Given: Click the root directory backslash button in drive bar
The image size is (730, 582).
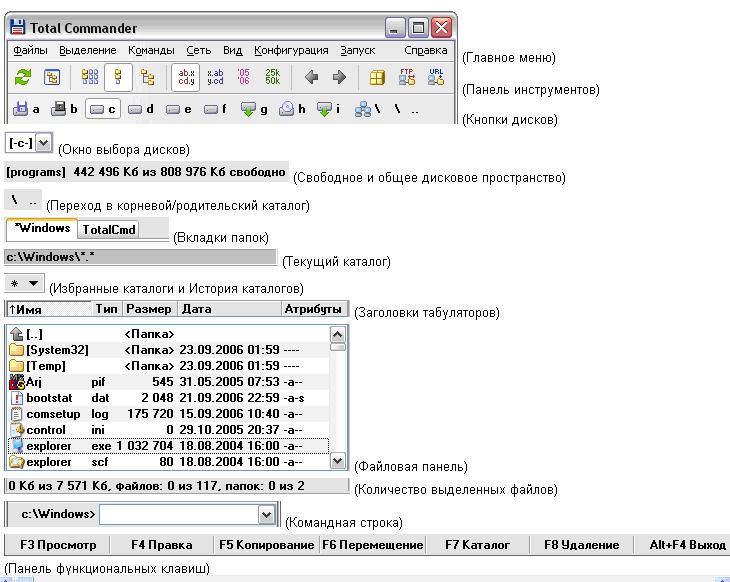Looking at the screenshot, I should pos(397,109).
